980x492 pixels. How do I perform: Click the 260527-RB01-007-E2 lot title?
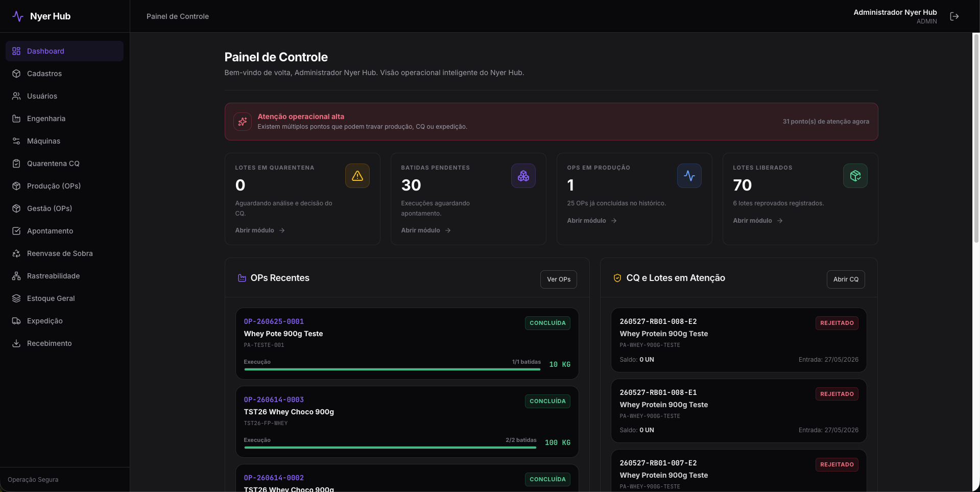pos(658,463)
